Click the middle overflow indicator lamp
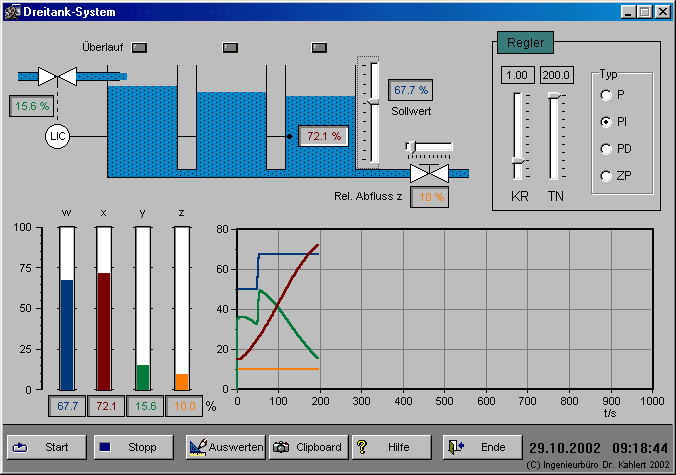The width and height of the screenshot is (676, 475). point(229,47)
